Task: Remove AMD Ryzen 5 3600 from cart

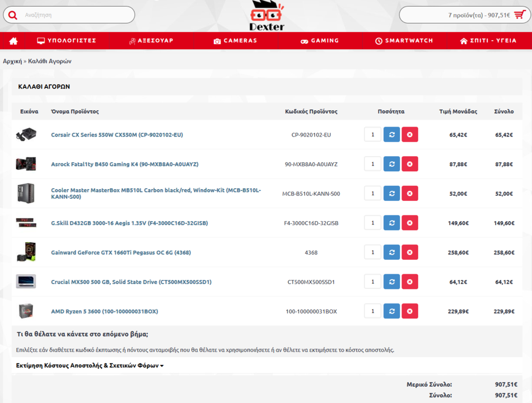Action: click(x=409, y=311)
